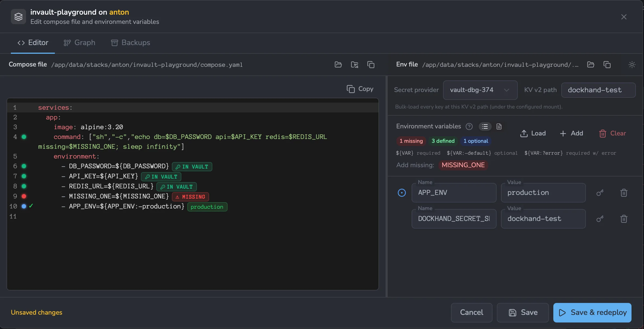This screenshot has width=644, height=329.
Task: Click the '3 defined' badge
Action: 443,141
